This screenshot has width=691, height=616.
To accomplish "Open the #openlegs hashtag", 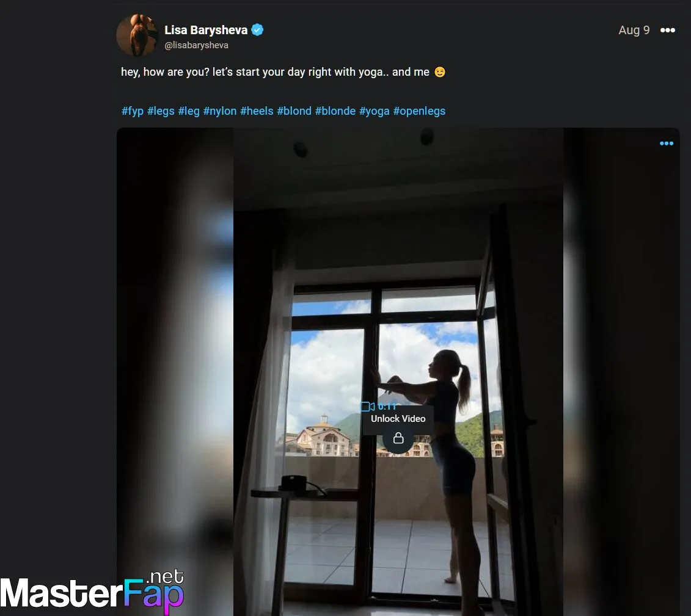I will (419, 111).
